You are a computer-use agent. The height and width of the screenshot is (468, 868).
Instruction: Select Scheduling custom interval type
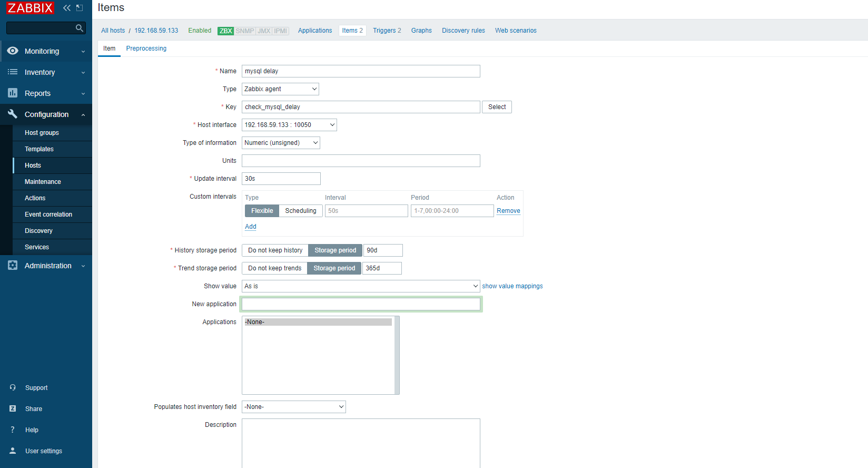click(x=301, y=211)
